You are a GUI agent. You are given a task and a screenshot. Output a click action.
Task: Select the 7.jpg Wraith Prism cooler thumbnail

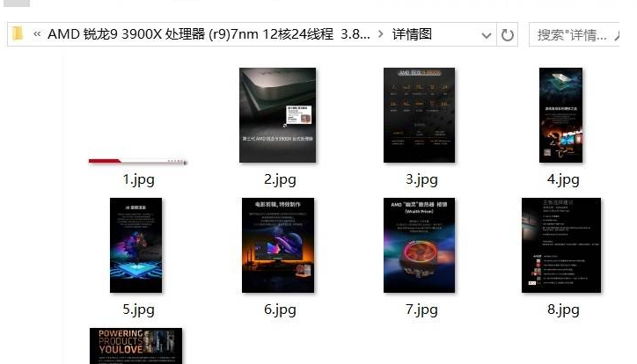point(420,245)
